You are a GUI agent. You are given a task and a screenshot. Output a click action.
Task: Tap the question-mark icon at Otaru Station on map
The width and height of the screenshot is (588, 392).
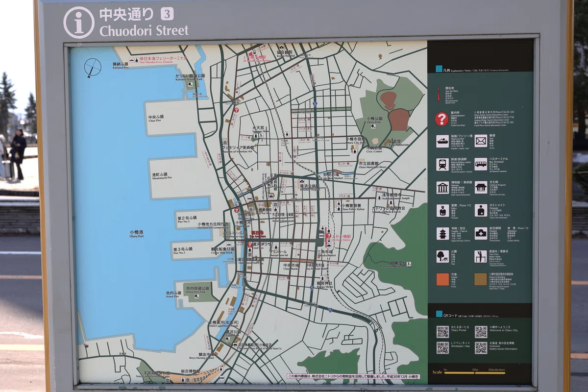pyautogui.click(x=328, y=236)
